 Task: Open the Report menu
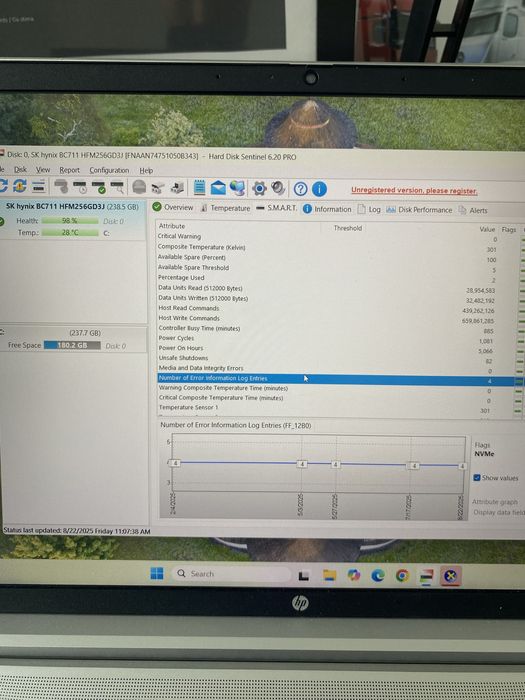coord(69,170)
